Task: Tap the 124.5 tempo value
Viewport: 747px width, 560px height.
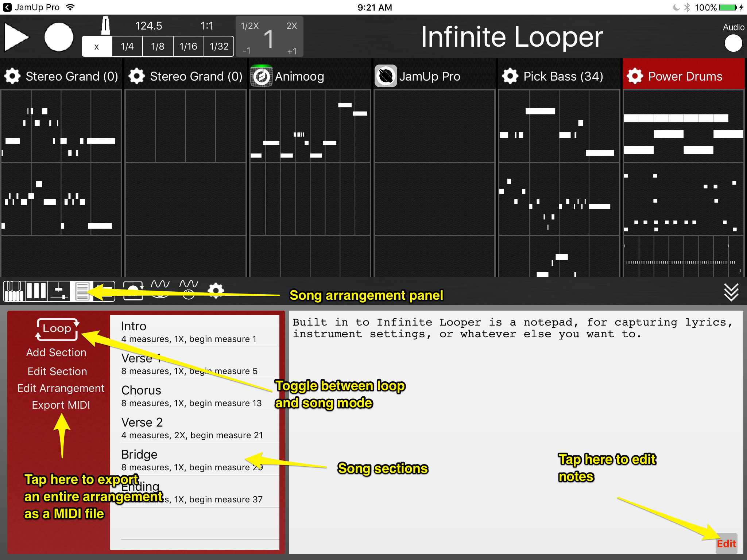Action: click(148, 26)
